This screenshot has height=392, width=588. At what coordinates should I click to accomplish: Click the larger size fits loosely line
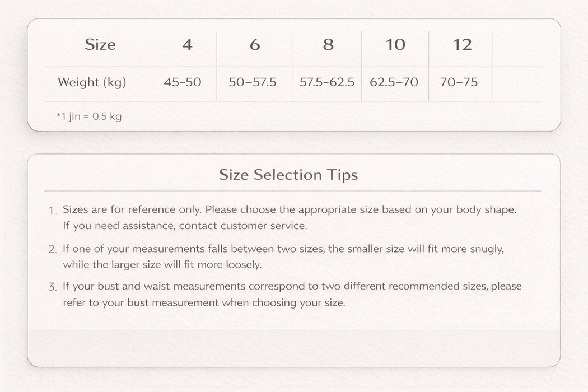[162, 265]
